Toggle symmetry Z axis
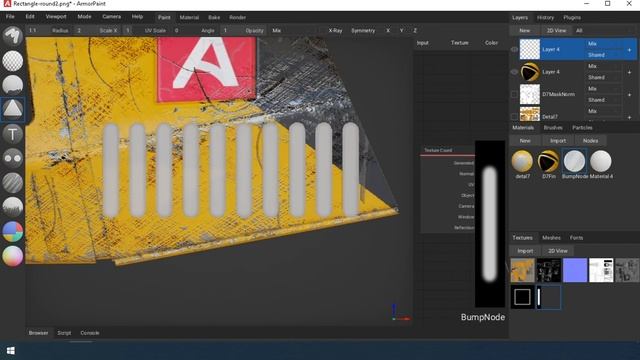This screenshot has width=640, height=360. coord(415,31)
